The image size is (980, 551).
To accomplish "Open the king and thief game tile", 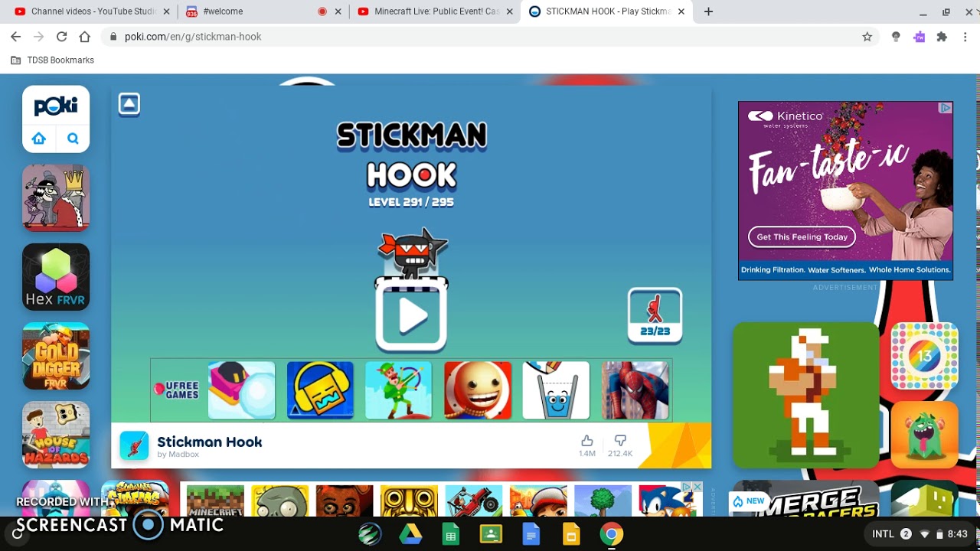I will [x=56, y=197].
